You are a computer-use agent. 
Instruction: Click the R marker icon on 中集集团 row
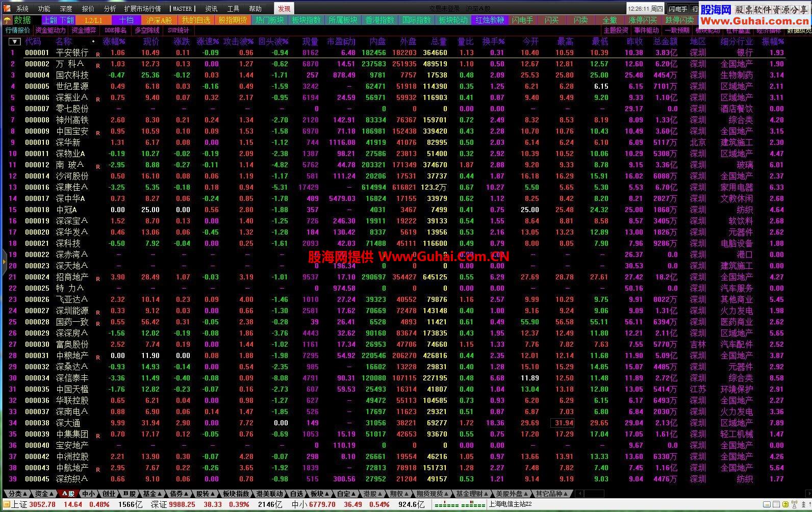click(x=98, y=436)
